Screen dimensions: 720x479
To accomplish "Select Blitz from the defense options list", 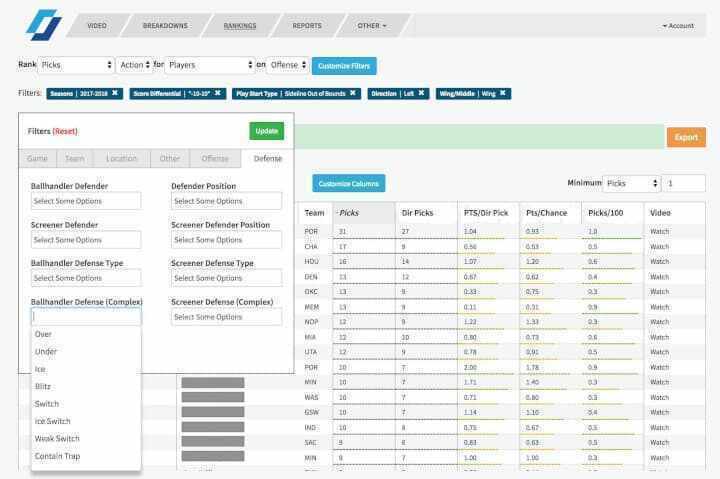I will click(44, 386).
